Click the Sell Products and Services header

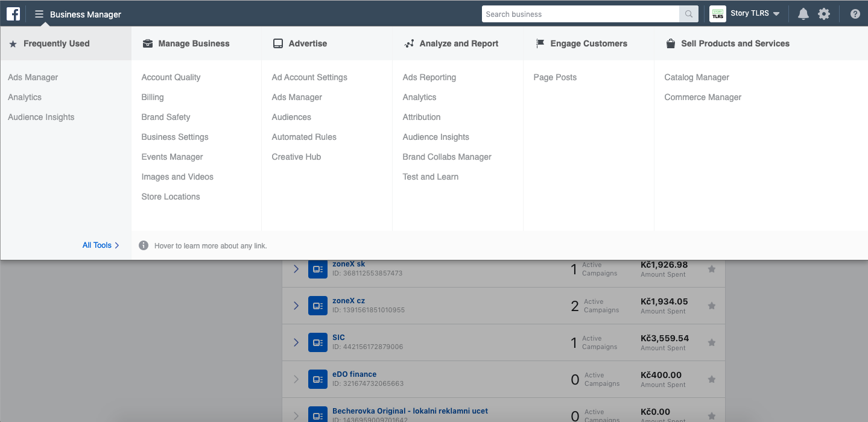pyautogui.click(x=727, y=43)
